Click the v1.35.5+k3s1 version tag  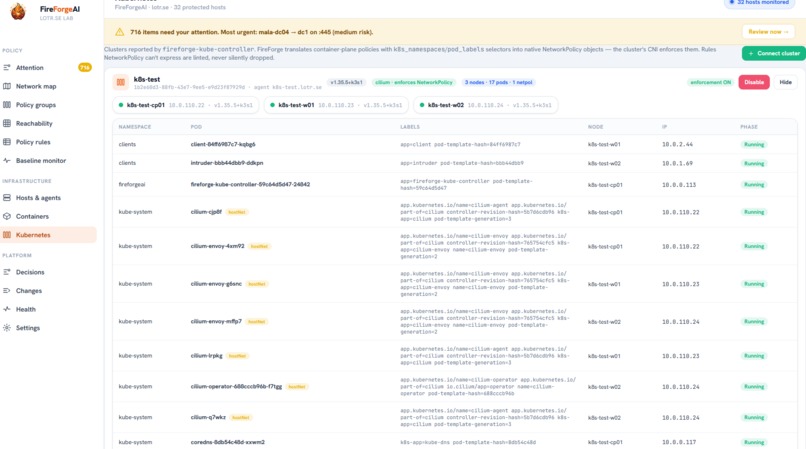[x=346, y=82]
